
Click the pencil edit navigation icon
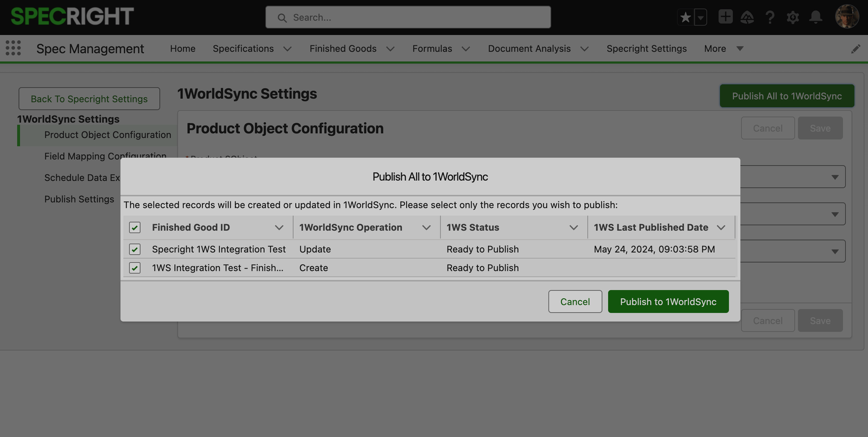pyautogui.click(x=856, y=49)
